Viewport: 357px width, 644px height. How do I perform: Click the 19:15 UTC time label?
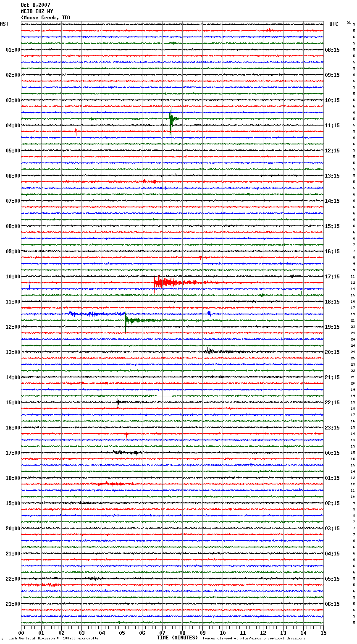point(332,327)
